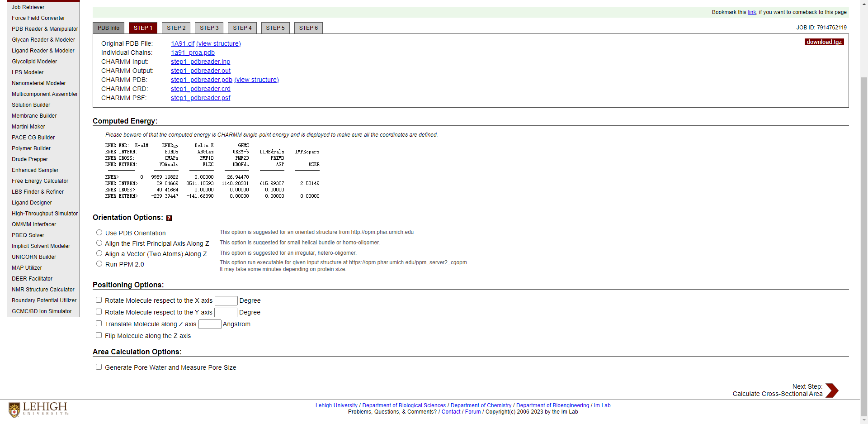Image resolution: width=868 pixels, height=424 pixels.
Task: Open the Orientation Options help icon
Action: pyautogui.click(x=169, y=218)
